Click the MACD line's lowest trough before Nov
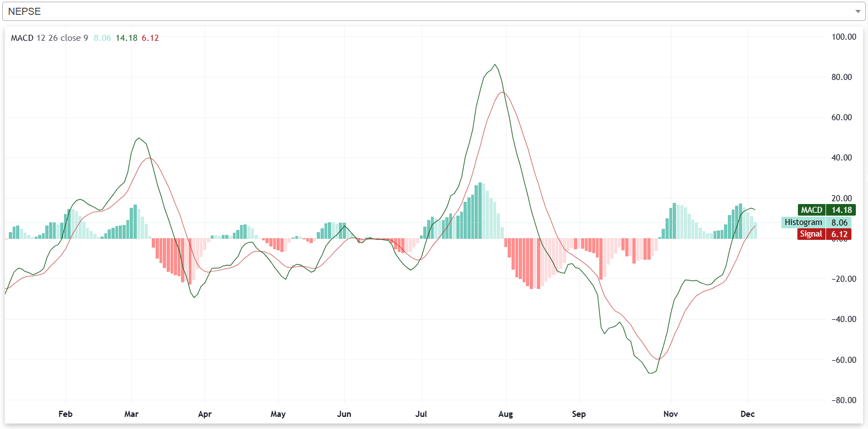Screen dimensions: 868x429 [651, 373]
